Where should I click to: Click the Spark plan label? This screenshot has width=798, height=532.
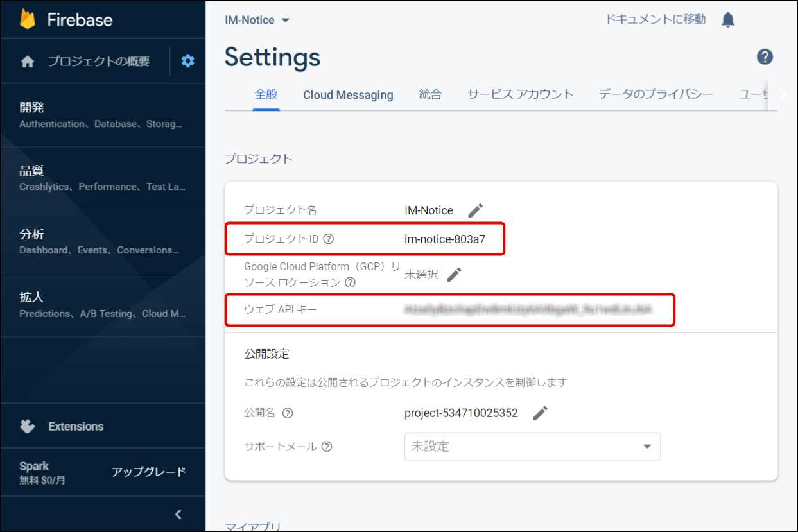[x=34, y=467]
